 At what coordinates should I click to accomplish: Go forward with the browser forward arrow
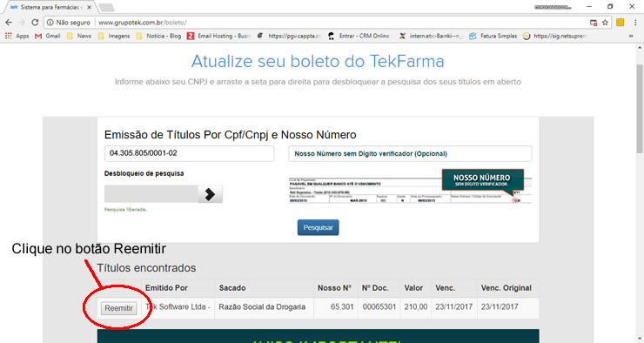pos(22,23)
